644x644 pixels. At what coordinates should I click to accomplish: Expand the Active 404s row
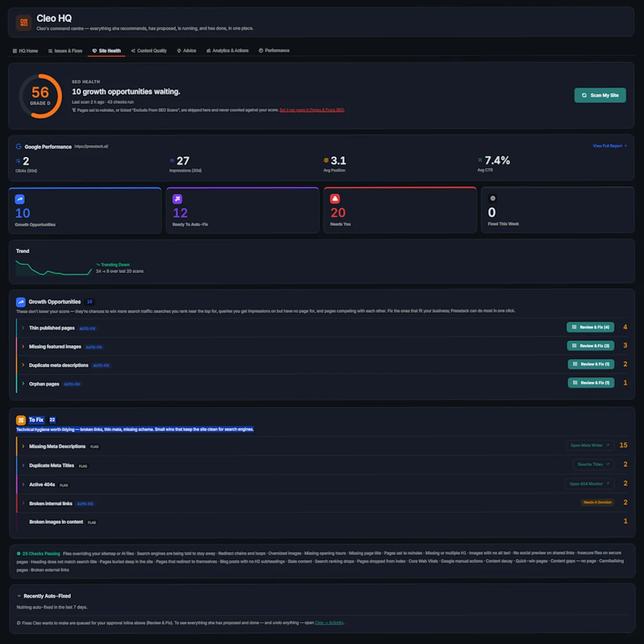(x=23, y=485)
